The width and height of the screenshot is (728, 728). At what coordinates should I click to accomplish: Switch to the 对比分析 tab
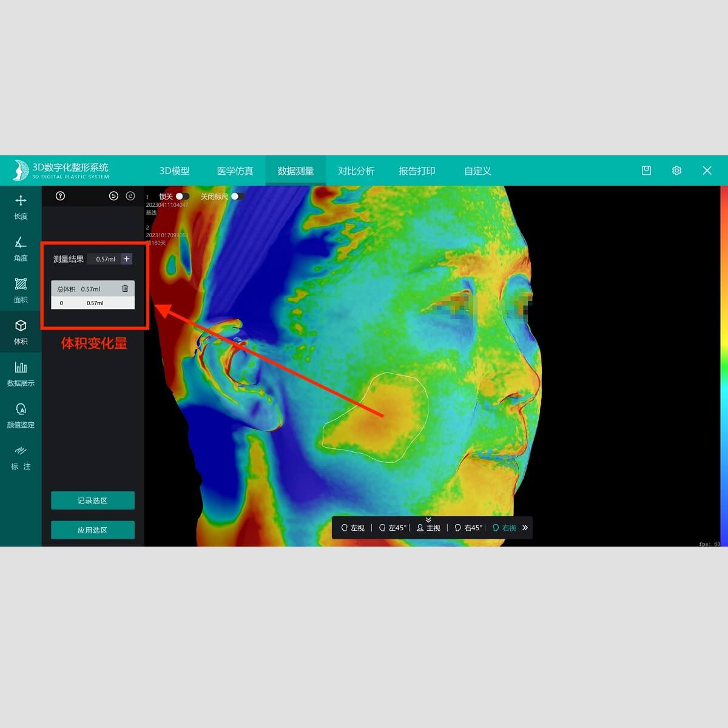coord(356,171)
